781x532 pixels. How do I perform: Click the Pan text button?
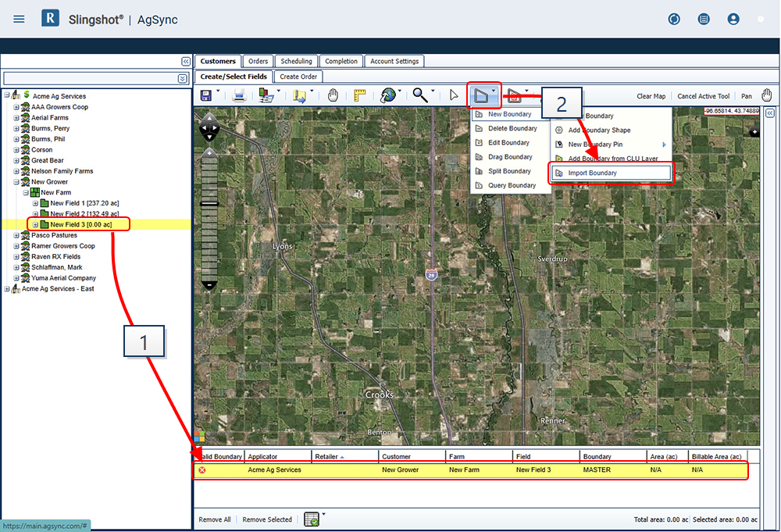point(746,96)
